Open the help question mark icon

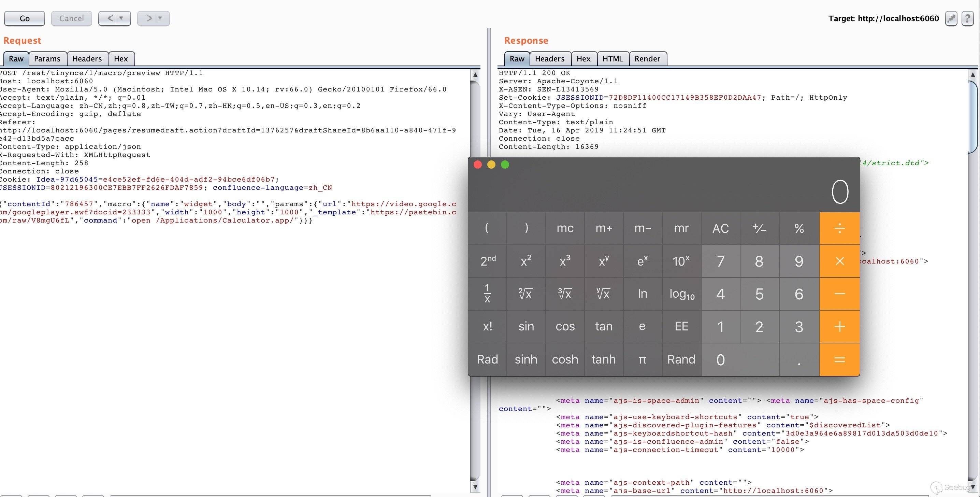967,18
